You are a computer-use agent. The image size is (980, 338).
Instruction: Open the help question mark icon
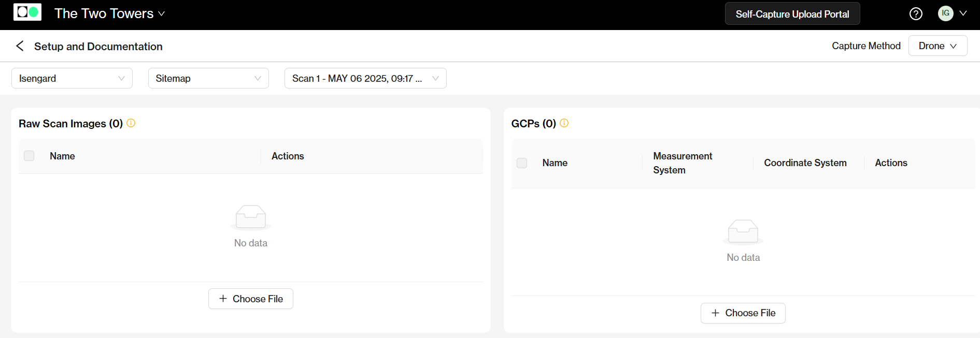point(916,14)
